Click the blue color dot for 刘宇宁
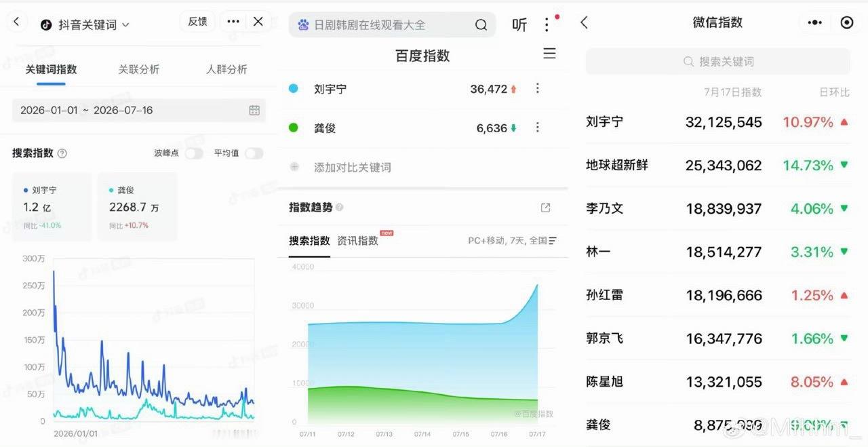 (x=294, y=88)
